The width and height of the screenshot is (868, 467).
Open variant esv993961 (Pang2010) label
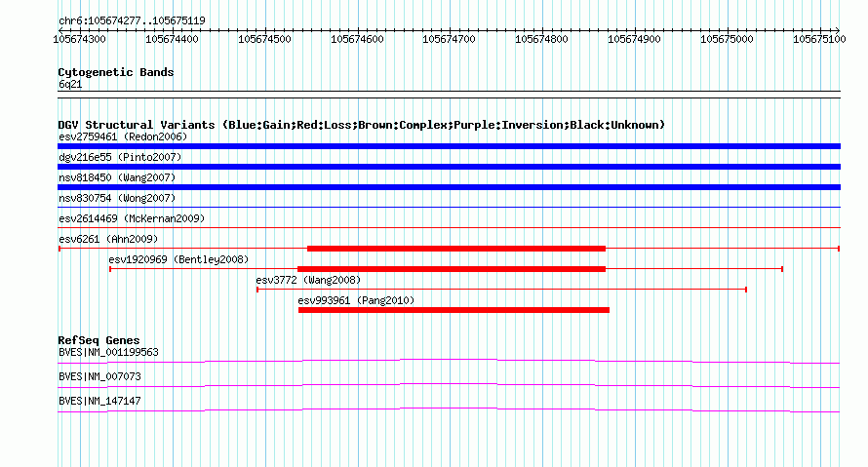pyautogui.click(x=356, y=300)
